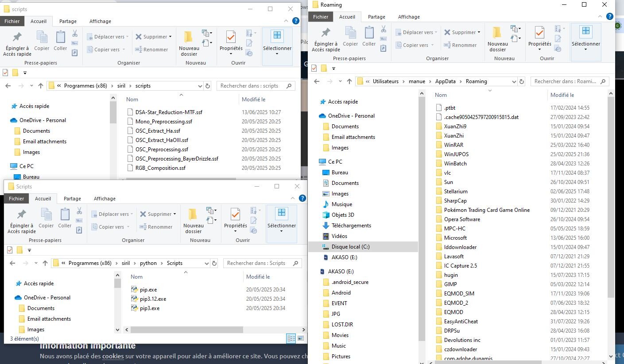624x364 pixels.
Task: Open quick access toolbar customize arrow, siril scripts
Action: coord(25,73)
